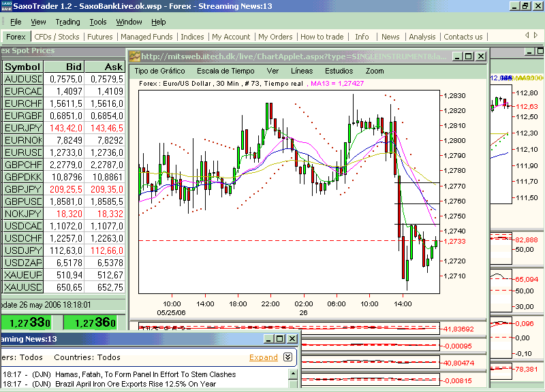Switch to the Contacts us tab
Image resolution: width=545 pixels, height=392 pixels.
coord(463,37)
